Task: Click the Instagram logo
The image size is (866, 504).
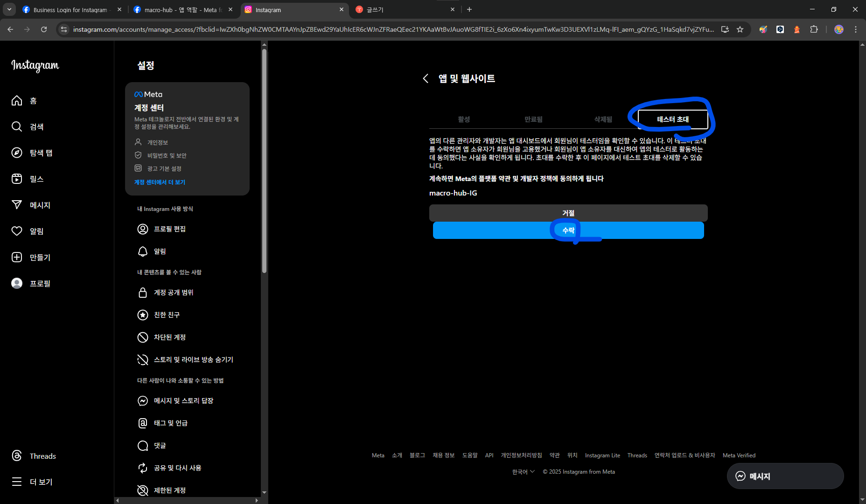Action: point(35,65)
